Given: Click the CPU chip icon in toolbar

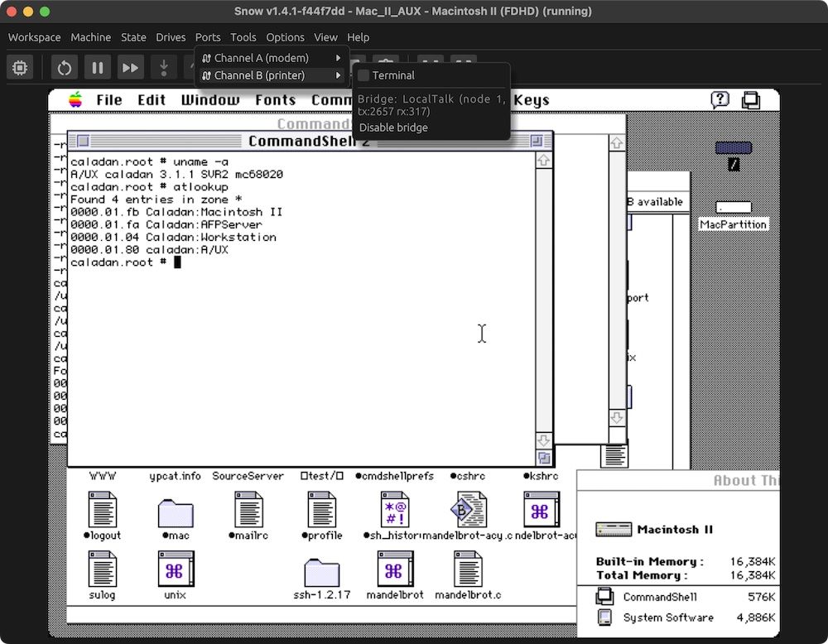Looking at the screenshot, I should tap(20, 68).
